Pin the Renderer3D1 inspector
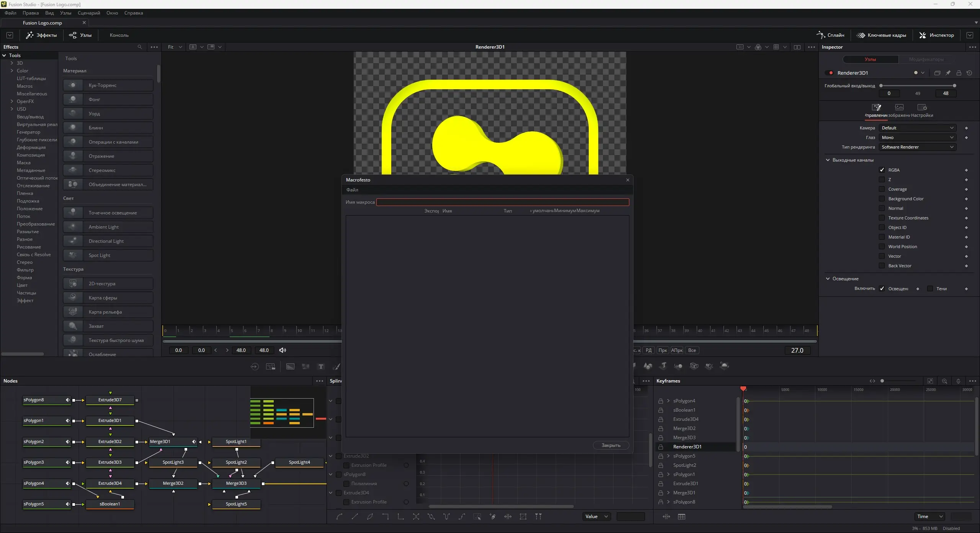Screen dimensions: 980x533 pyautogui.click(x=948, y=73)
